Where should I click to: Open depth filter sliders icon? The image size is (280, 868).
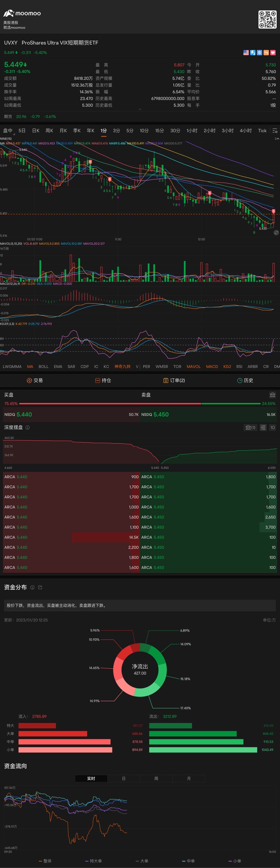coord(263,427)
